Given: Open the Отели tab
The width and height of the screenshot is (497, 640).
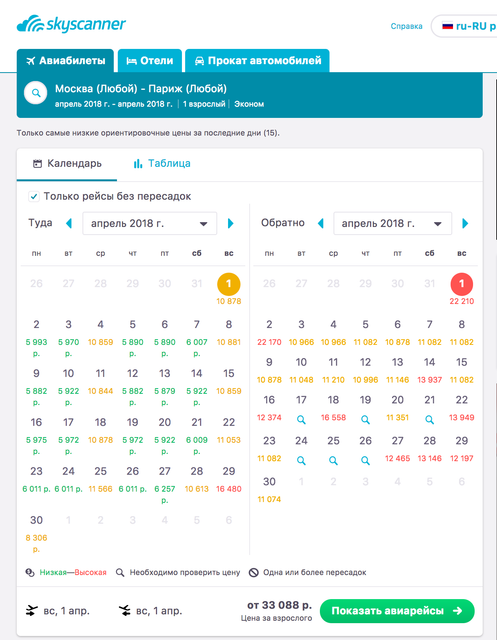Looking at the screenshot, I should (150, 61).
